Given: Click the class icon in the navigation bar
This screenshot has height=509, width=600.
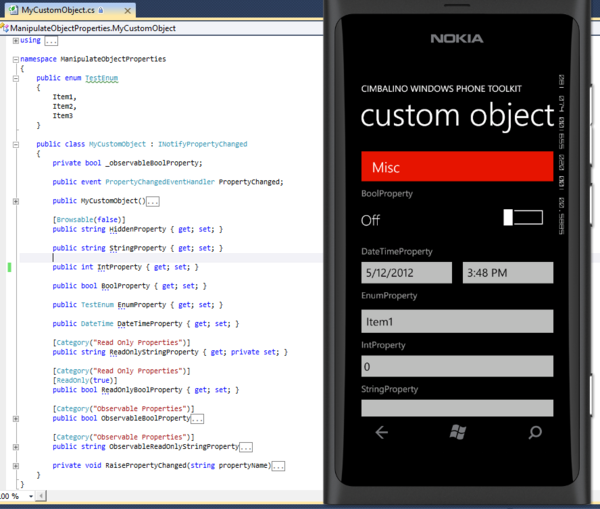Looking at the screenshot, I should (x=5, y=28).
